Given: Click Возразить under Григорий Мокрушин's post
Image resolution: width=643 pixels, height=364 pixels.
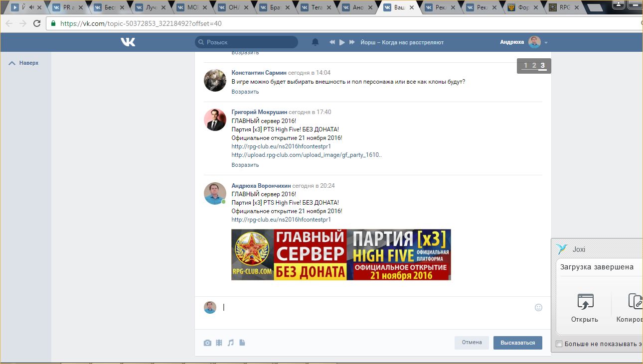Looking at the screenshot, I should (245, 165).
